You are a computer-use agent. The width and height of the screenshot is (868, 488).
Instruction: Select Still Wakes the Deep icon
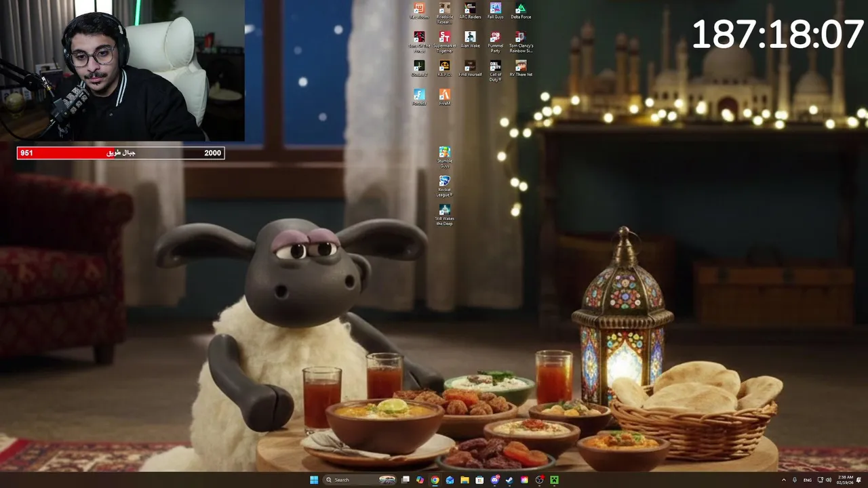point(444,215)
